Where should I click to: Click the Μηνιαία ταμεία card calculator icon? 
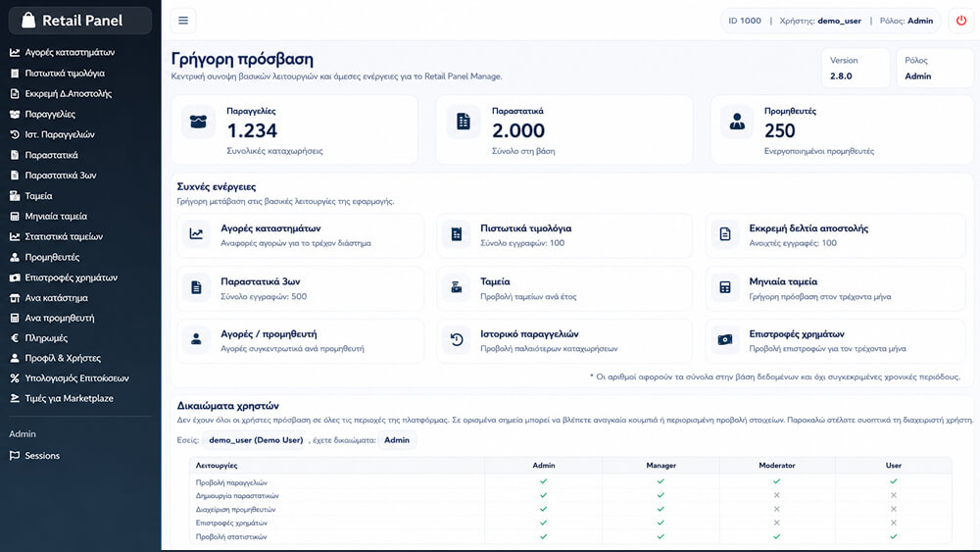725,287
